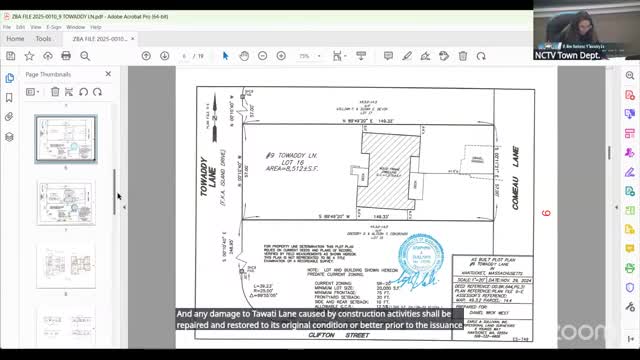Go to next page arrow

[164, 56]
